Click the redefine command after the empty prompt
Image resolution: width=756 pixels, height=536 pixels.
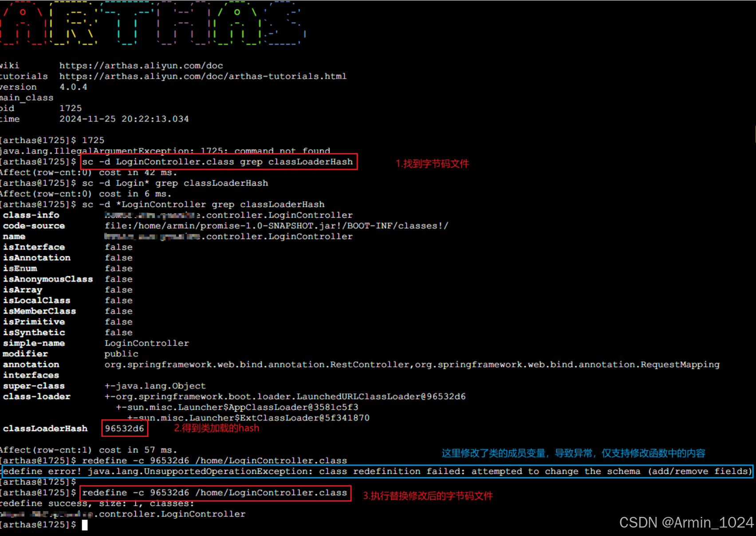coord(215,492)
